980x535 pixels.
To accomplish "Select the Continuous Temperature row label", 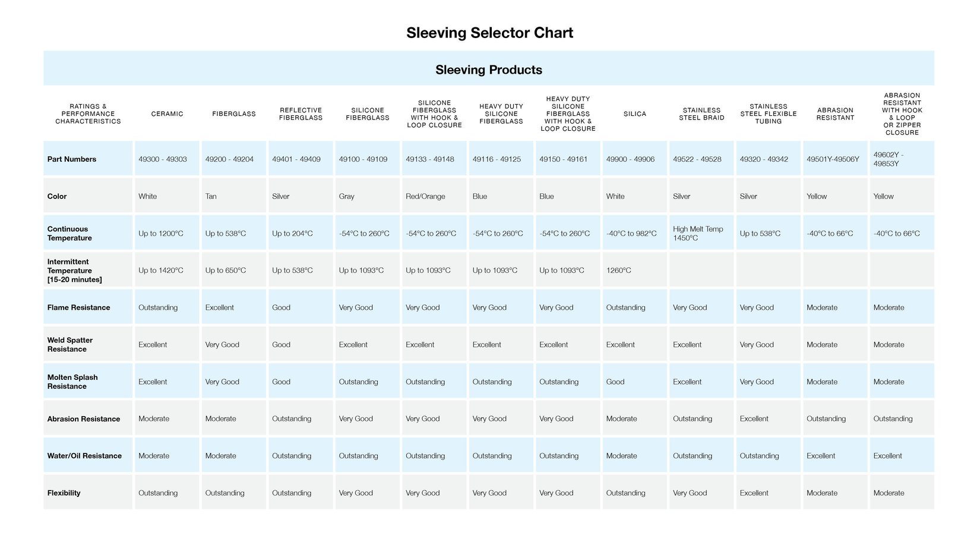I will [x=69, y=233].
